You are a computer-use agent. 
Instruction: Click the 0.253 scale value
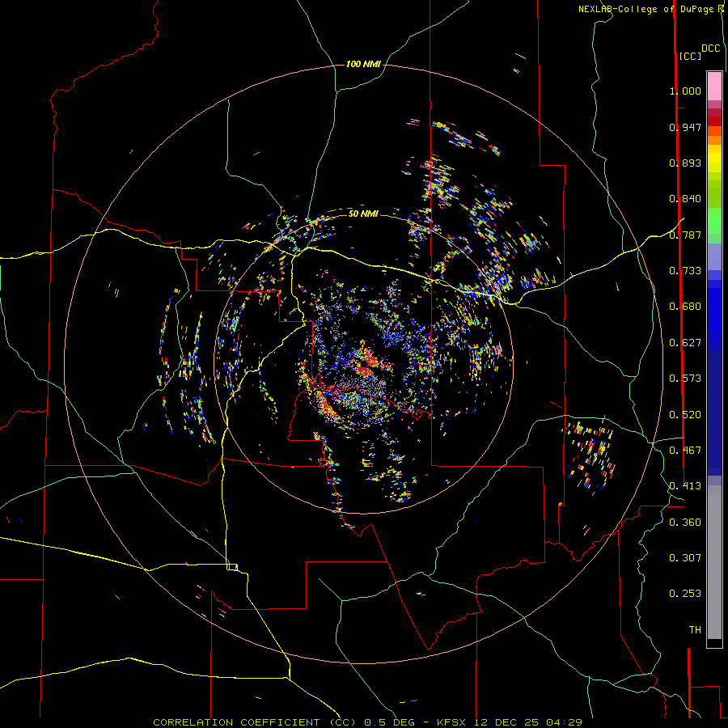(x=685, y=594)
